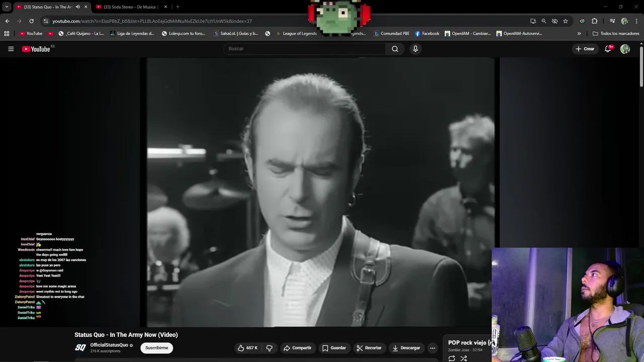Go forward in browser history
The image size is (644, 362).
click(x=19, y=21)
